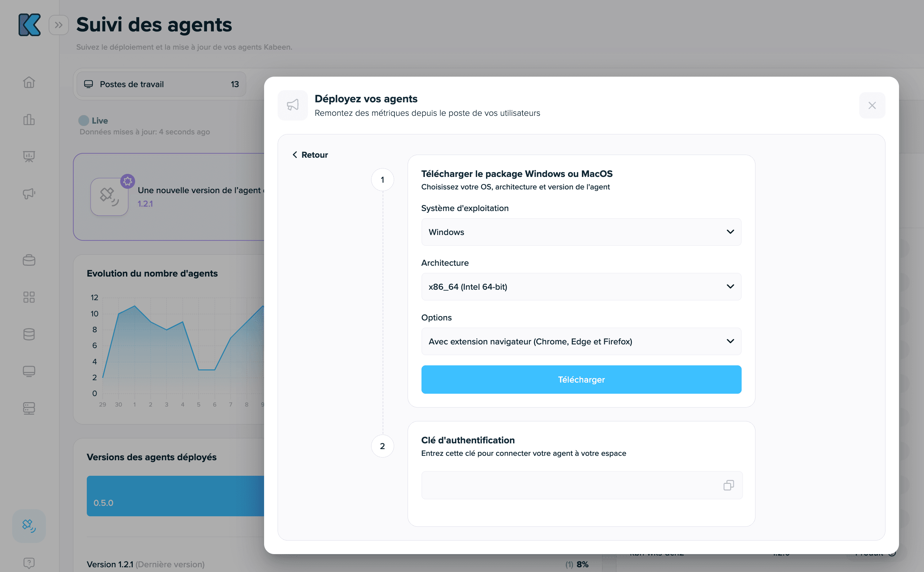Copy the authentication key
924x572 pixels.
728,485
